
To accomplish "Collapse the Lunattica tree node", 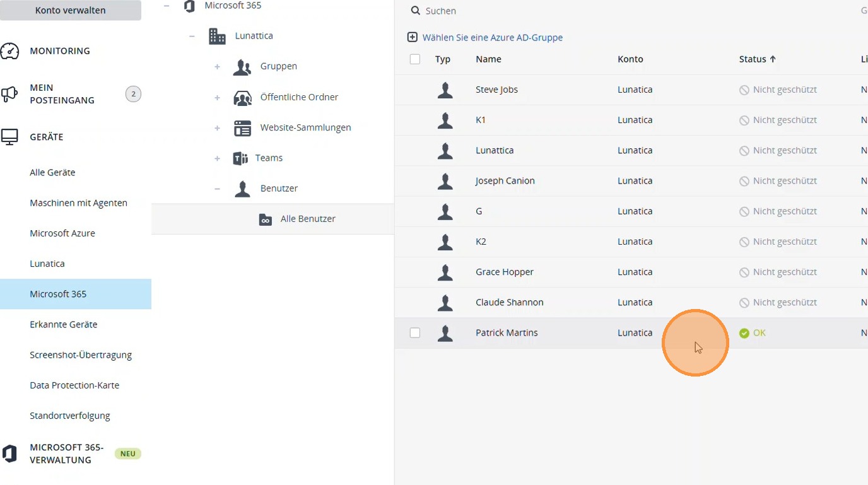I will (192, 36).
